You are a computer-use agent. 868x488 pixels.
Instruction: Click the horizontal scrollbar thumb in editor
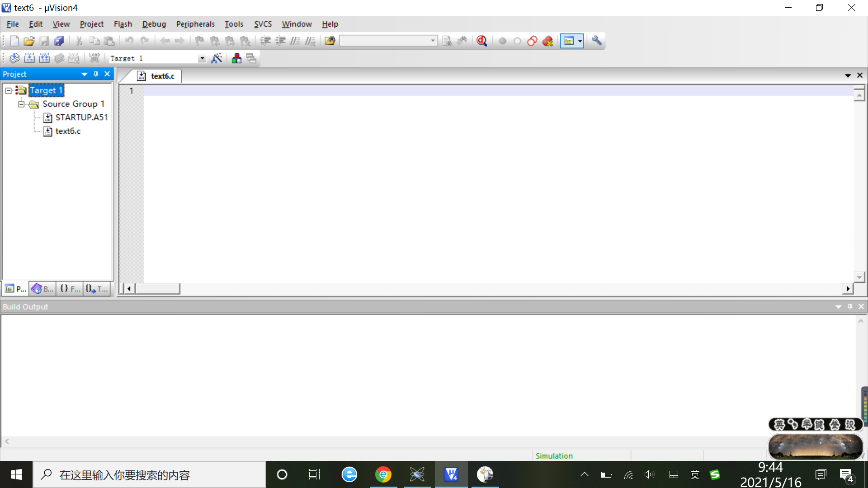click(x=157, y=289)
